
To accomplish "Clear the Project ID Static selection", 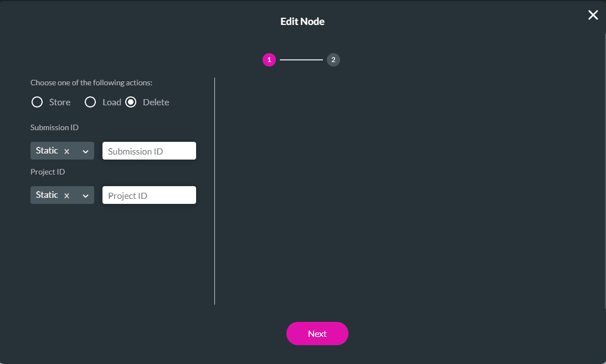I will [66, 196].
